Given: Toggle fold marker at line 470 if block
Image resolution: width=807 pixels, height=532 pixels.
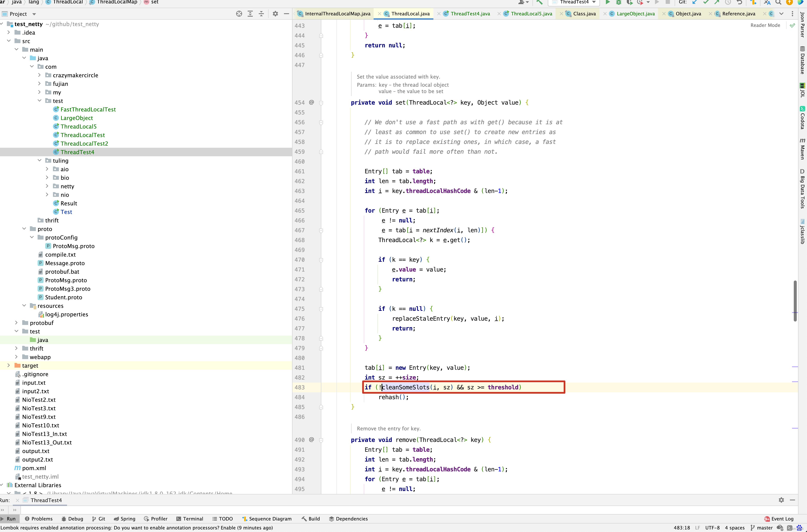Looking at the screenshot, I should [x=321, y=260].
